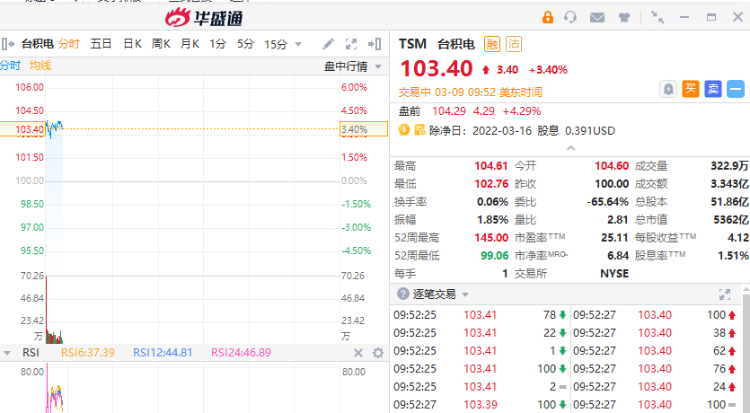
Task: Collapse left panel arrow beside 台积电
Action: click(8, 44)
